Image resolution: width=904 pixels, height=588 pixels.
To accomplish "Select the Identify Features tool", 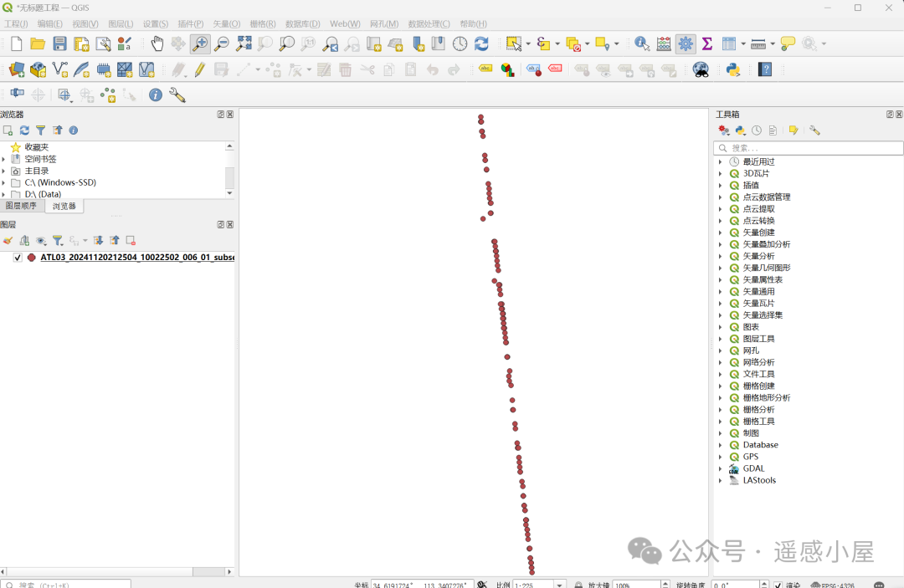I will pyautogui.click(x=642, y=43).
